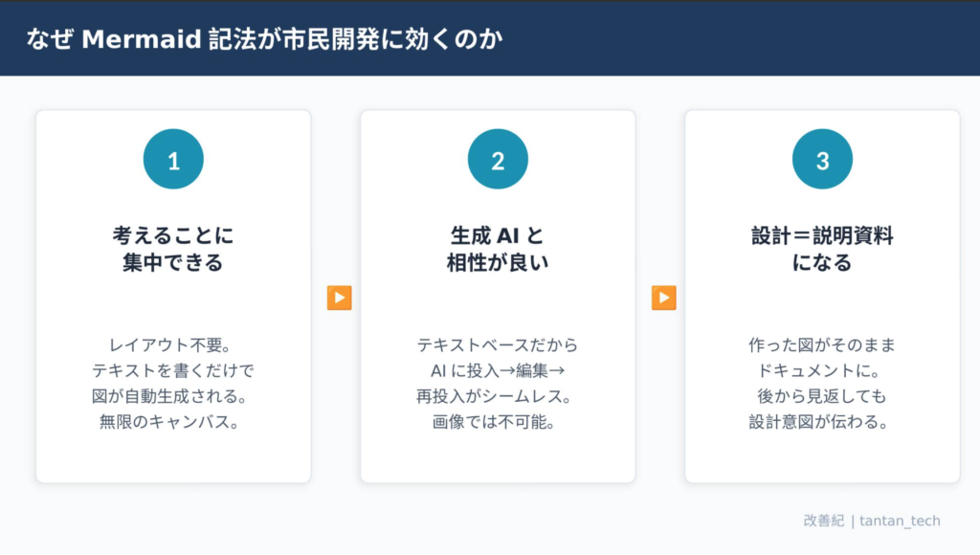The height and width of the screenshot is (555, 980).
Task: Click the text 画像では不可能。
Action: tap(498, 421)
